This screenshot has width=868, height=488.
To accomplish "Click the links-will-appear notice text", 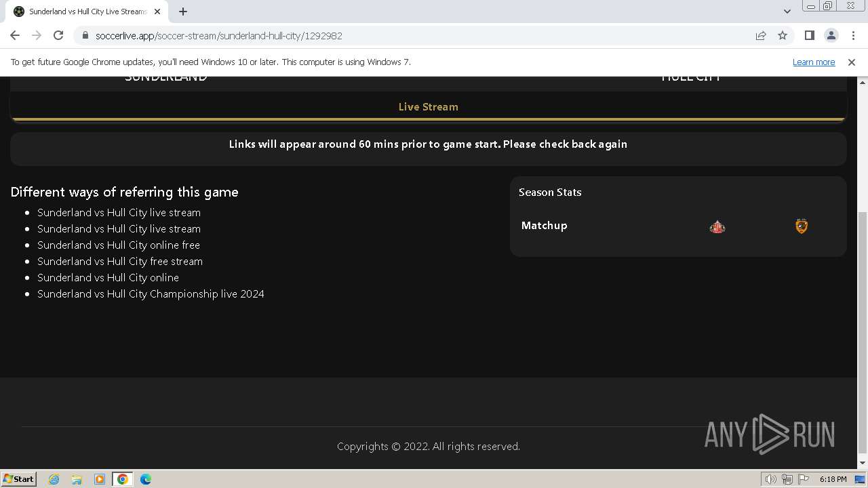I will pyautogui.click(x=428, y=144).
